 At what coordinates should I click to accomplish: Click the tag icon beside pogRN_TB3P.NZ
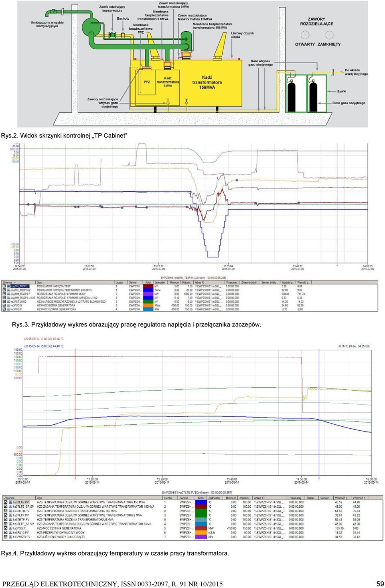[8, 290]
